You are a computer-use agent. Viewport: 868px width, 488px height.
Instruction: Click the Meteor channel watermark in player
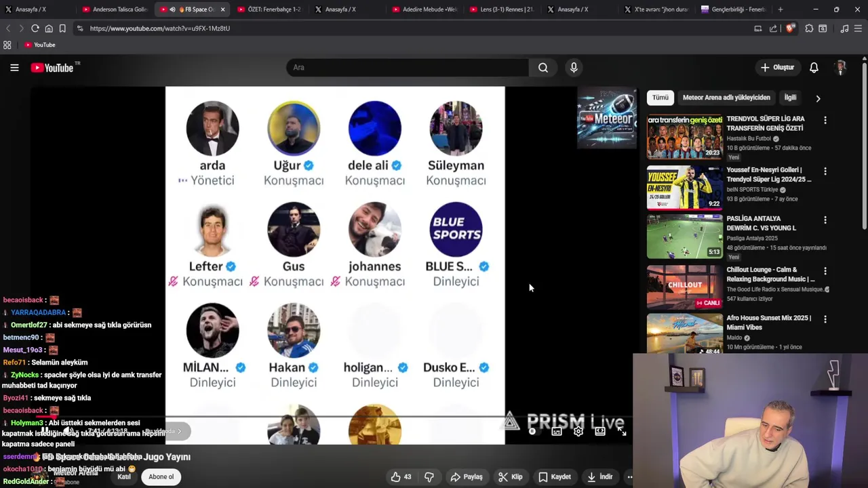pos(607,118)
